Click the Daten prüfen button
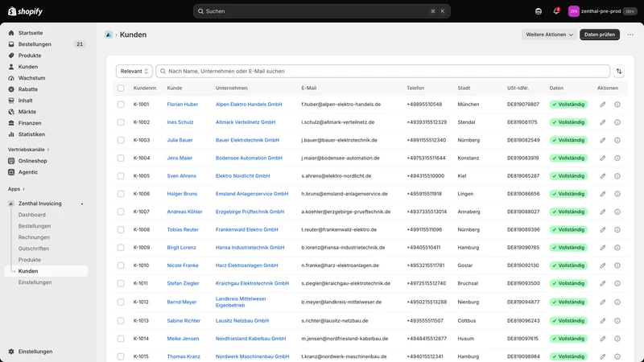 pyautogui.click(x=600, y=35)
